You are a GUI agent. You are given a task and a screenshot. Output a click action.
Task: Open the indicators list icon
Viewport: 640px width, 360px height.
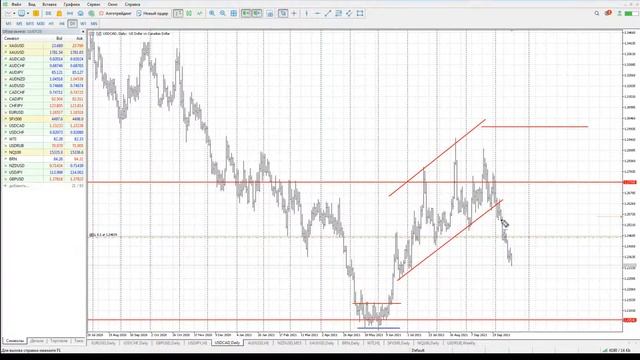tap(270, 13)
